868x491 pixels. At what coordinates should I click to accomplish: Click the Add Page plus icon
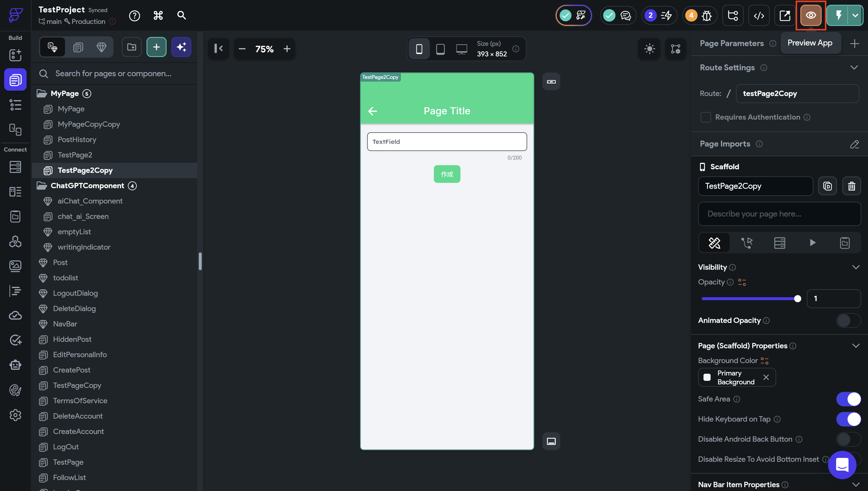pyautogui.click(x=157, y=47)
